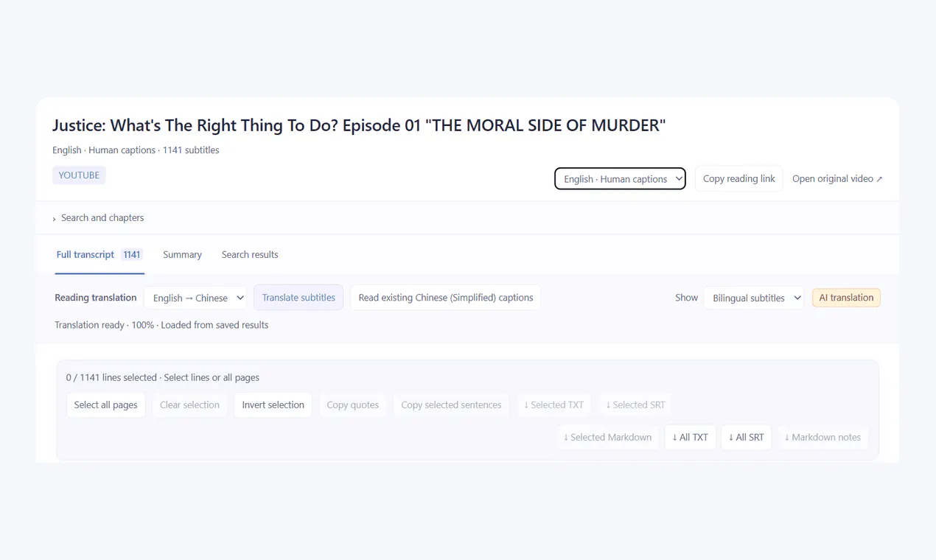The height and width of the screenshot is (560, 936).
Task: Click the '0 / 1141 lines selected' text
Action: (111, 377)
